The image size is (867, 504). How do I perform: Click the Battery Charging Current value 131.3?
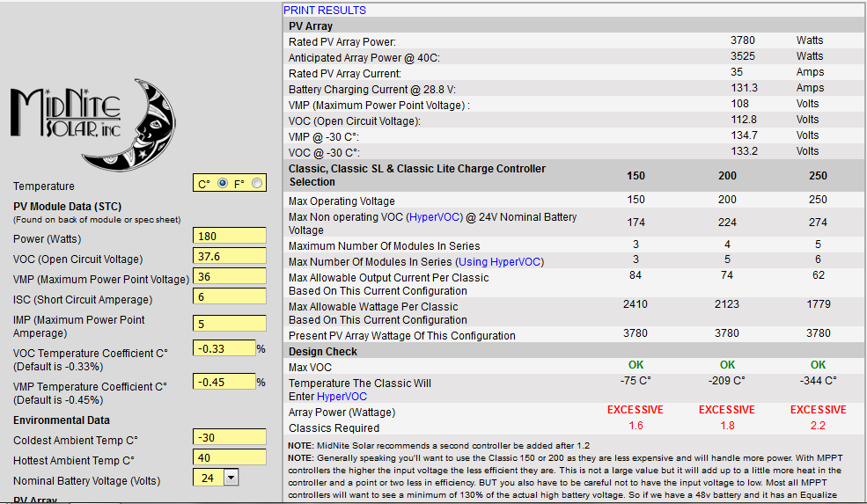point(745,88)
